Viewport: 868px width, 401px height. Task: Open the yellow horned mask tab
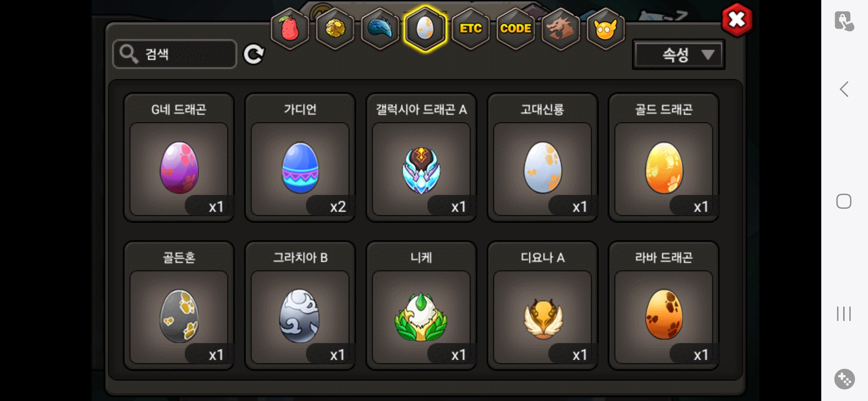click(605, 29)
